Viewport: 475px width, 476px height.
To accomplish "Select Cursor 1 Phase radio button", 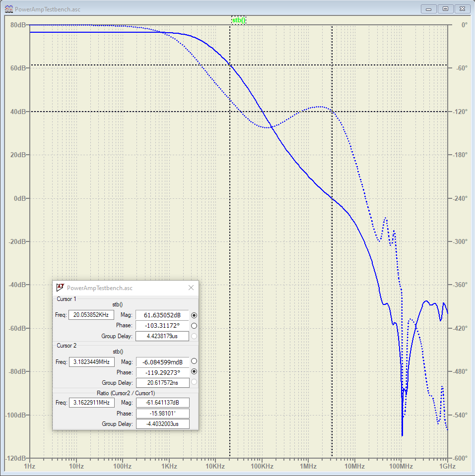I will [194, 326].
